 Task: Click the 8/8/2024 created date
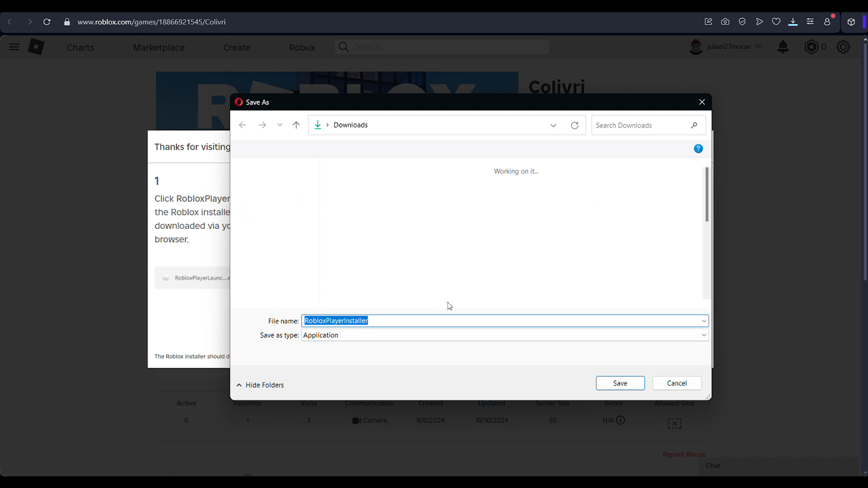(431, 420)
